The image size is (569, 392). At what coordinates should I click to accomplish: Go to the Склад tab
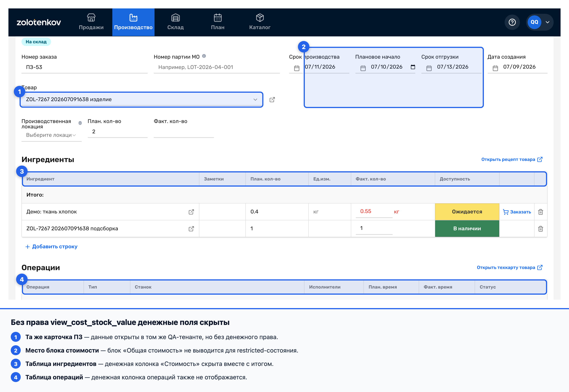coord(175,22)
